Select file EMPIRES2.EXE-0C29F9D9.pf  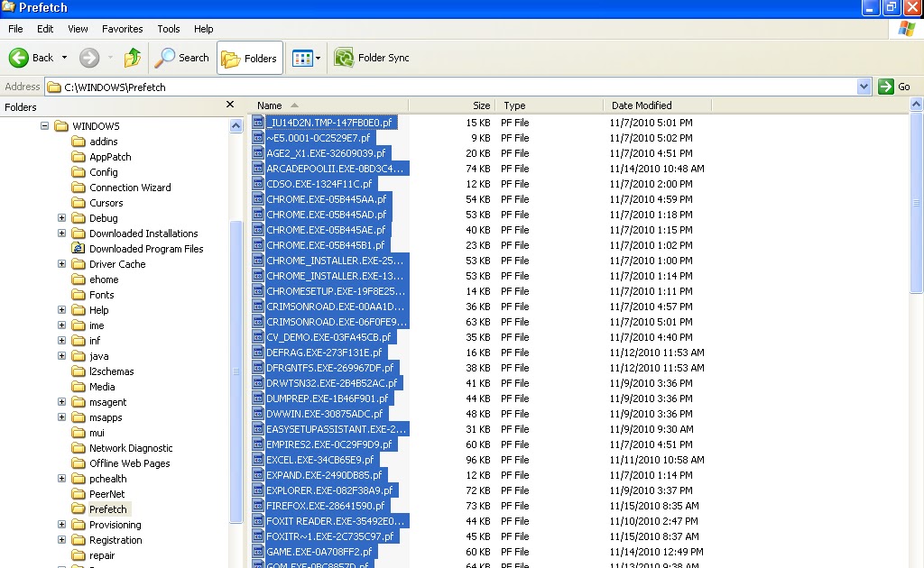point(331,444)
